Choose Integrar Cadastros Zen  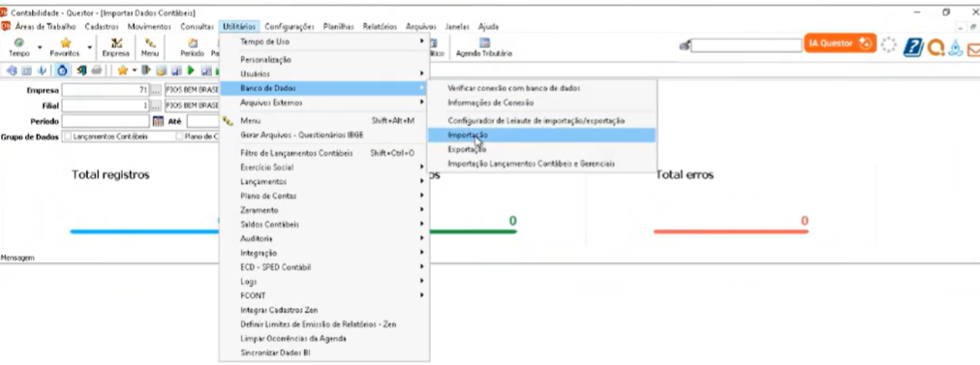(324, 310)
